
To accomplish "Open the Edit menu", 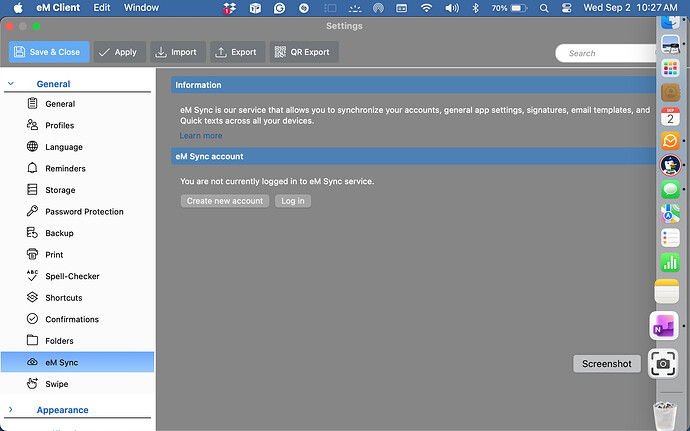I will (102, 8).
